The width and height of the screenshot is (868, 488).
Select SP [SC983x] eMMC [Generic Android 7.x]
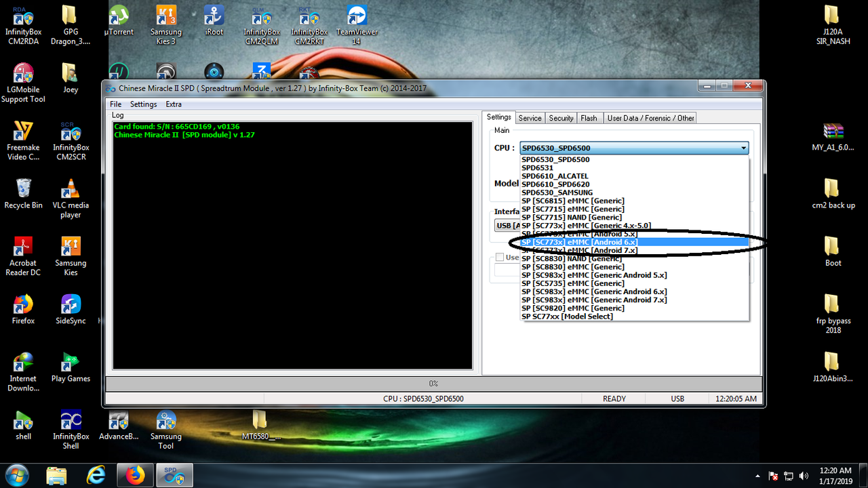coord(634,300)
